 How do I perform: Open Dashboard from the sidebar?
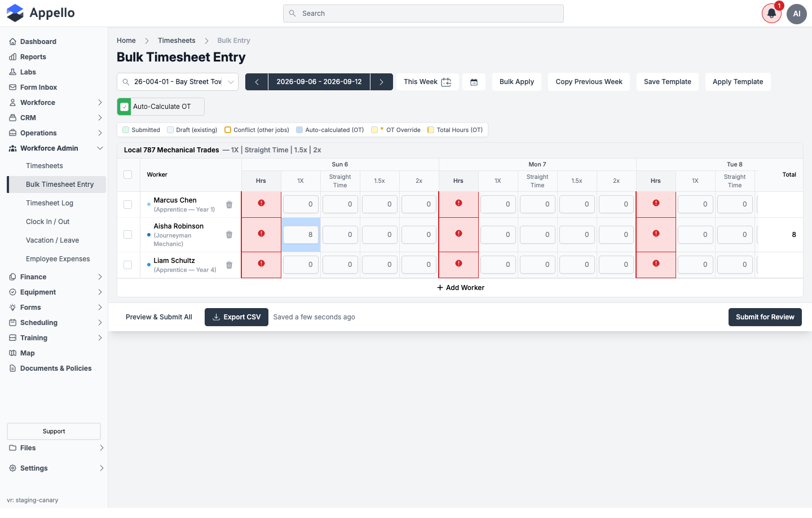38,42
